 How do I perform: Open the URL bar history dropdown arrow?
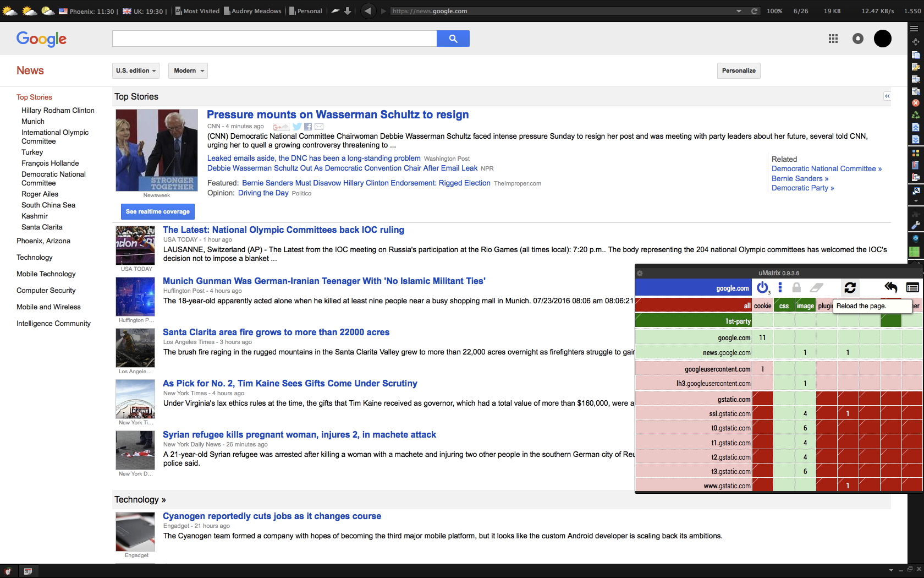[739, 11]
